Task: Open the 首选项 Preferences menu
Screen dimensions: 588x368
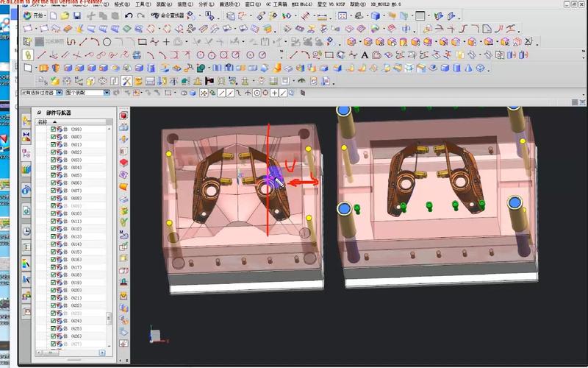Action: coord(229,4)
